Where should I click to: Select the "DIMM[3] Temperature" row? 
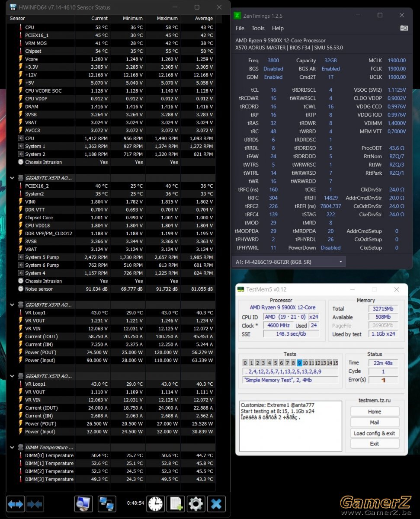point(112,479)
